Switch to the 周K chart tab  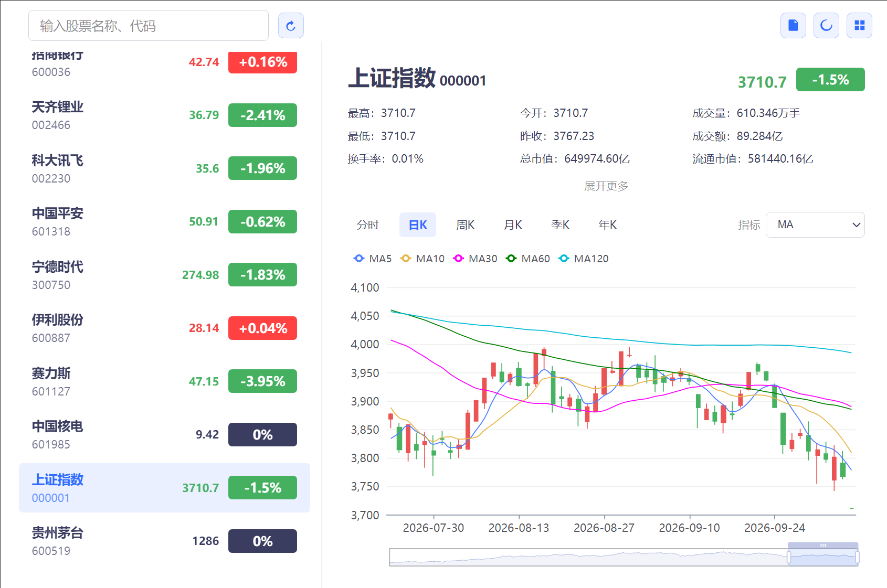[465, 225]
